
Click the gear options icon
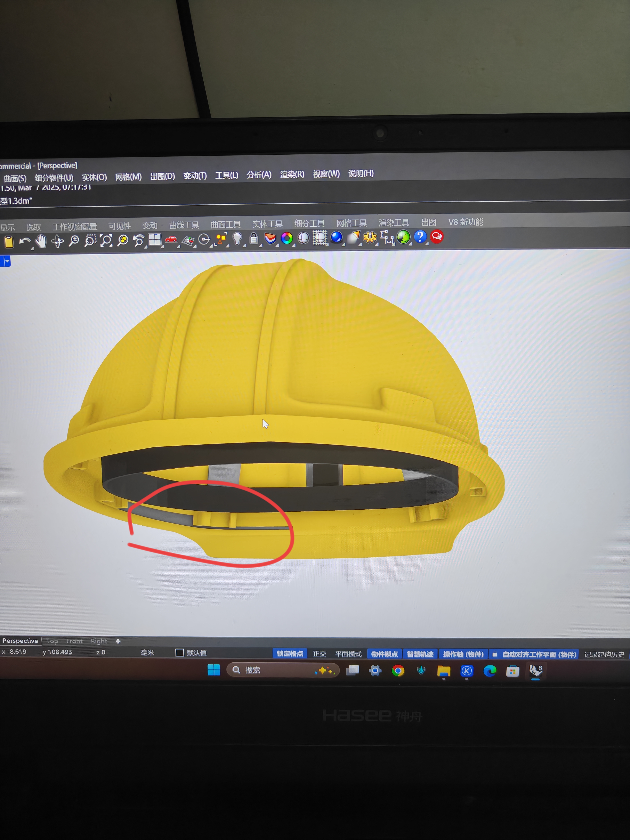370,237
